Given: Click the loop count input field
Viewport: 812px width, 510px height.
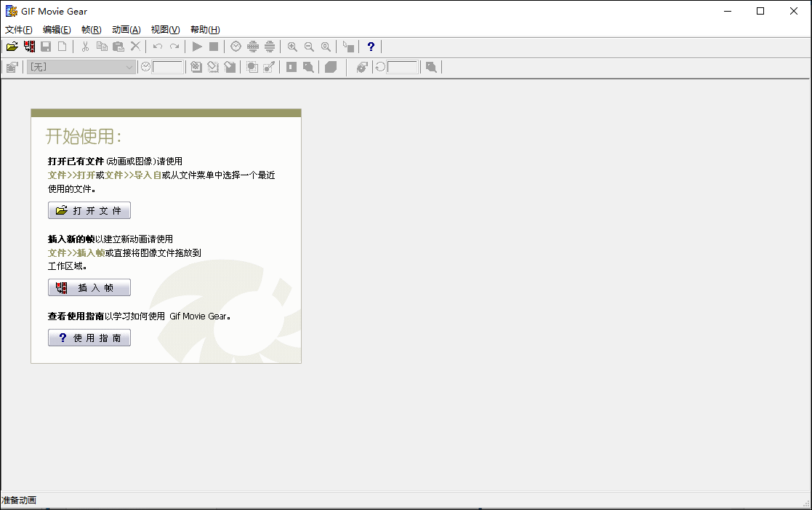Looking at the screenshot, I should 403,67.
